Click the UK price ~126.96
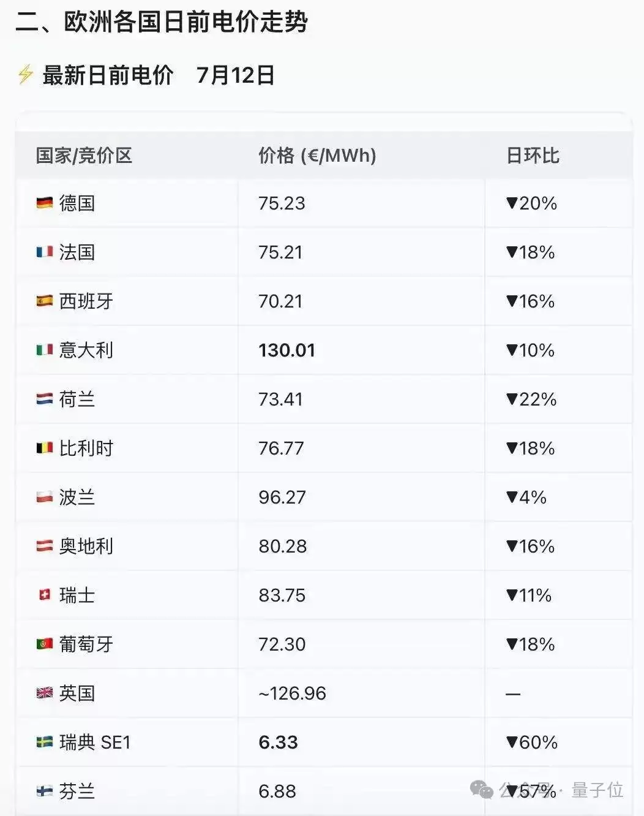Viewport: 644px width, 816px height. [x=292, y=693]
